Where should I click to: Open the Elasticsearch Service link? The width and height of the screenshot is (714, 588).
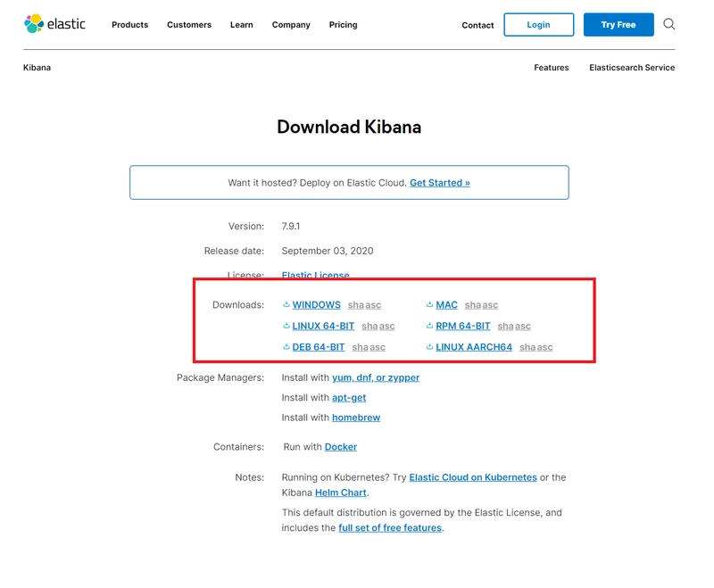(632, 67)
